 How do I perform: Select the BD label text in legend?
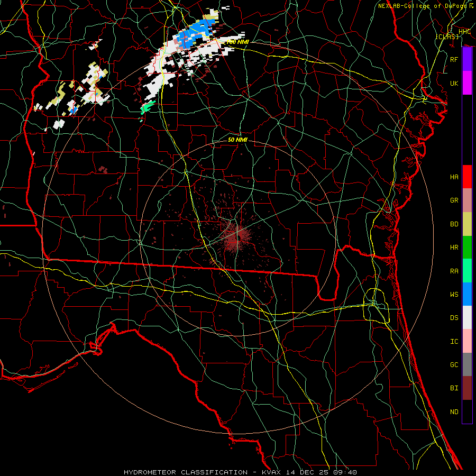coord(454,224)
